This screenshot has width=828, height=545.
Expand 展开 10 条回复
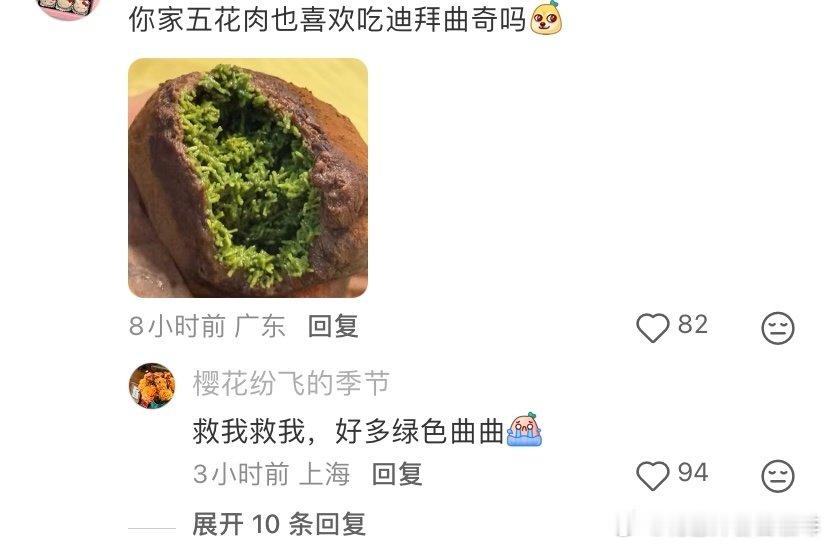tap(279, 524)
